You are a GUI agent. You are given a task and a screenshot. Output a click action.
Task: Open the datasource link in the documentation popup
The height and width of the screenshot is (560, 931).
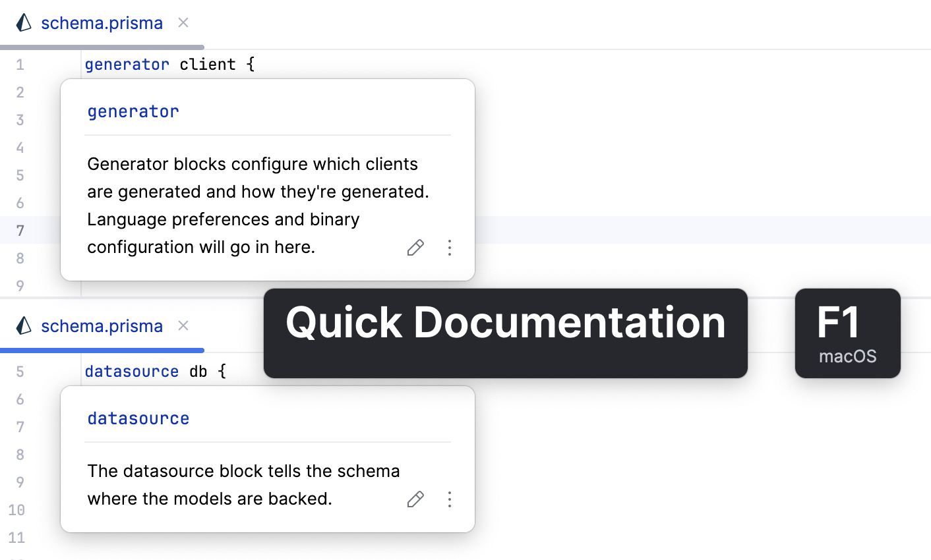pos(138,418)
